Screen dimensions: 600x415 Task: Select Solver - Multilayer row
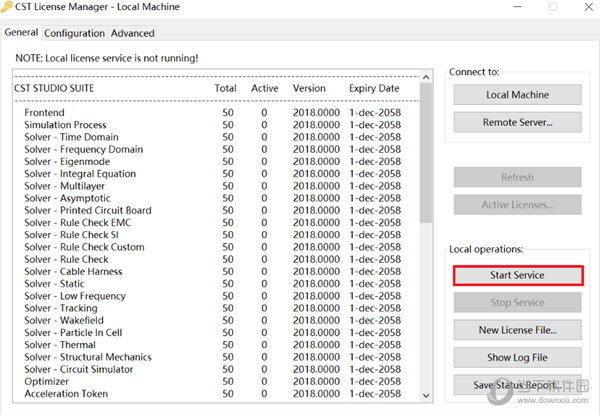(x=212, y=186)
